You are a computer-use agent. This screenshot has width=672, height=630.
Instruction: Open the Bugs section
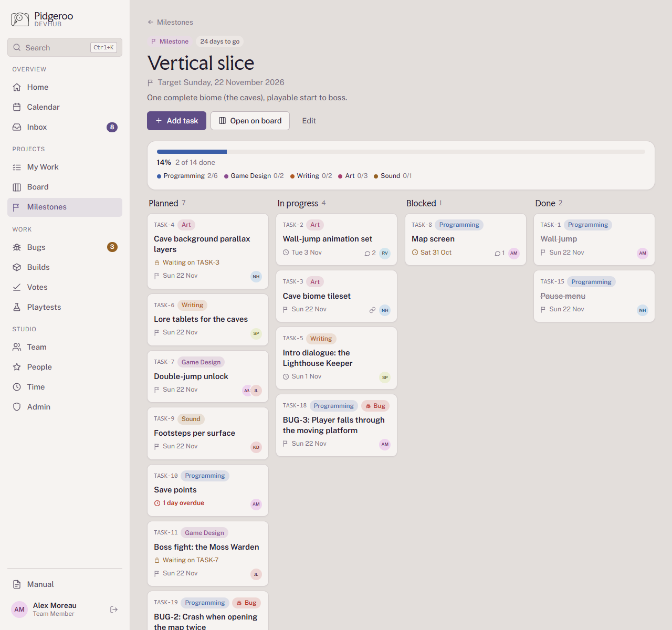[65, 247]
